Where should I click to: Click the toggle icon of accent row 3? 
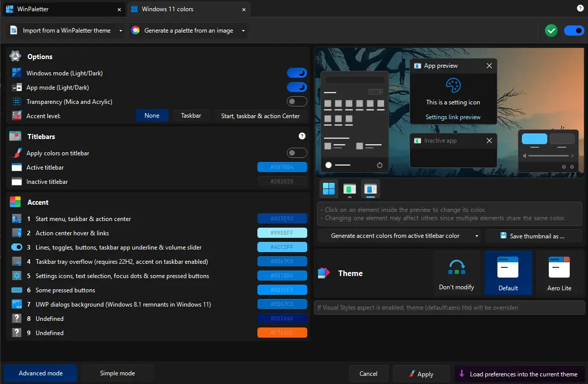coord(16,247)
